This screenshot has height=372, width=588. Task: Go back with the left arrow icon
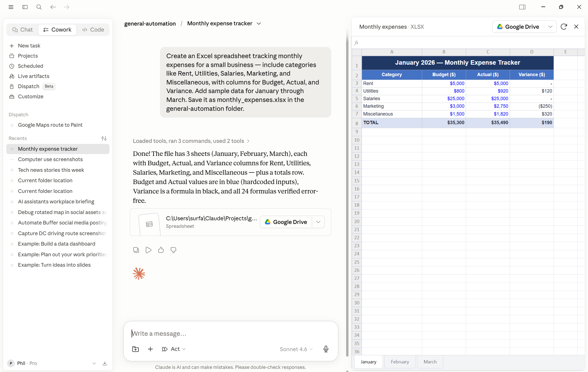click(53, 7)
